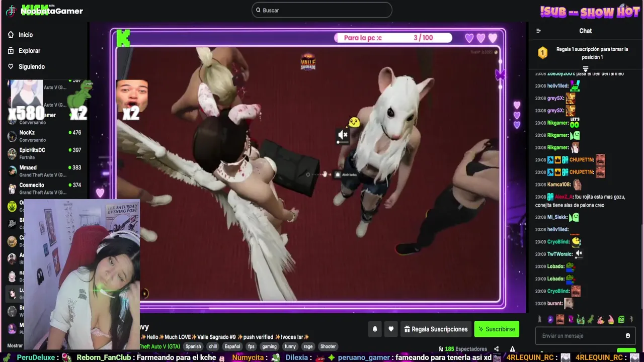
Task: Pick the laughing man face quick emote
Action: click(x=560, y=319)
